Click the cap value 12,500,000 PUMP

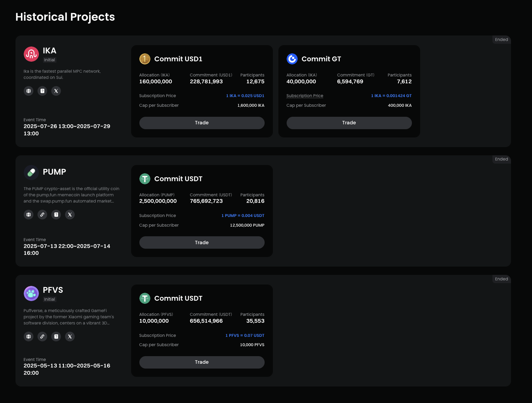[247, 225]
